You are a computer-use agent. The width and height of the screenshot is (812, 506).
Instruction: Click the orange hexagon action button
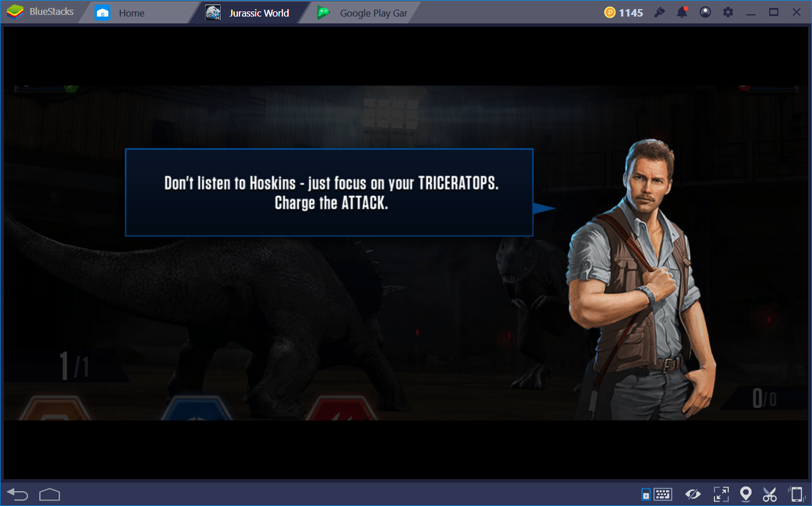(55, 408)
